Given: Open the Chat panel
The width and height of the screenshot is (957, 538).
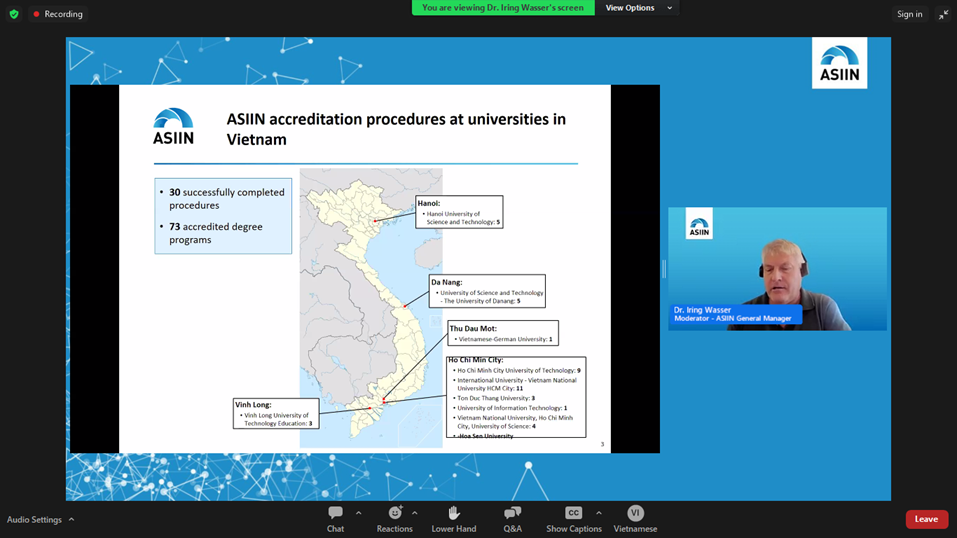Looking at the screenshot, I should [335, 519].
